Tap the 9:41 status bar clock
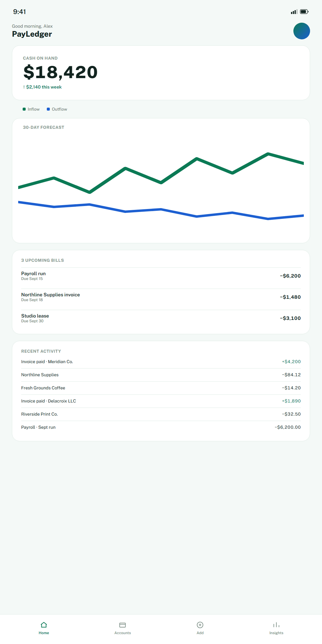The width and height of the screenshot is (322, 644). 19,12
